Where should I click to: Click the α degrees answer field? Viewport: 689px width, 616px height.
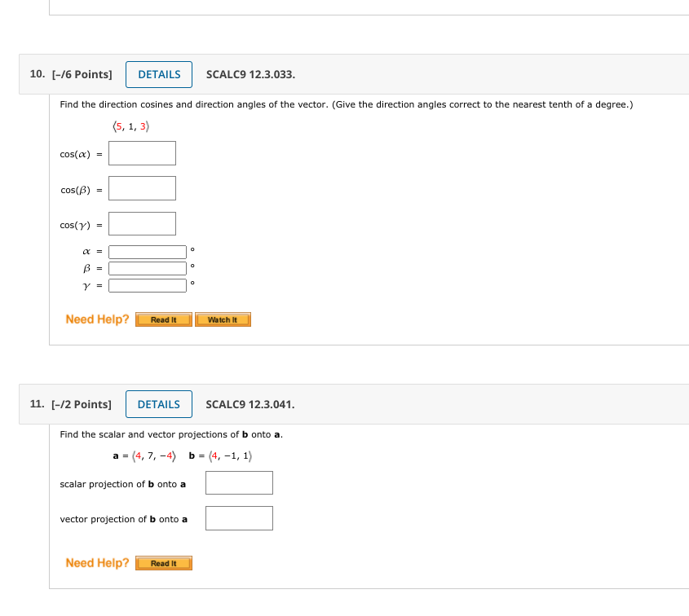(147, 251)
